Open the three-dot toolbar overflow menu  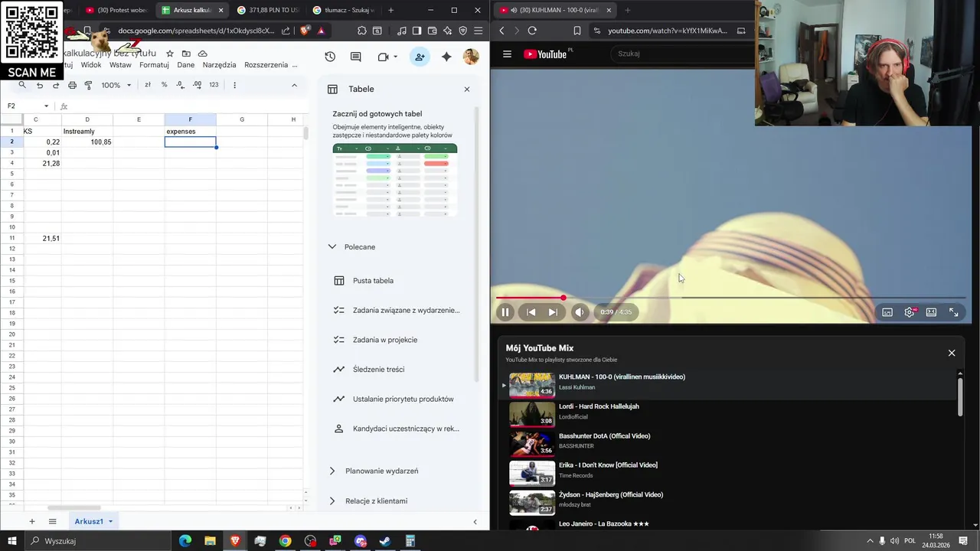[234, 85]
